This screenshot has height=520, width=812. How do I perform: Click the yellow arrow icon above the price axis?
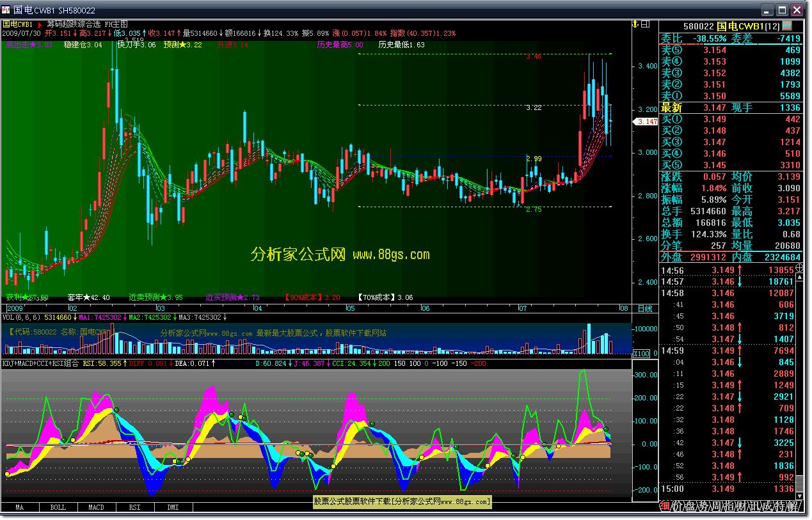pos(635,24)
